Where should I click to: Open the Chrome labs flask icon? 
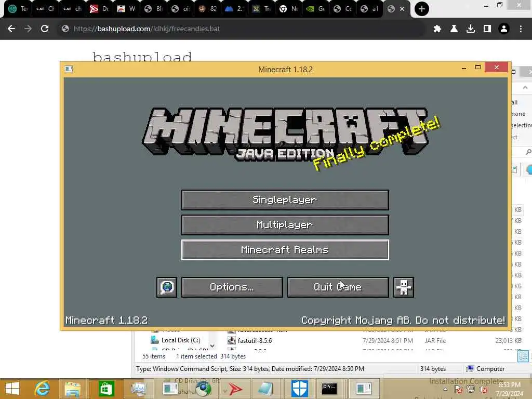tap(454, 29)
